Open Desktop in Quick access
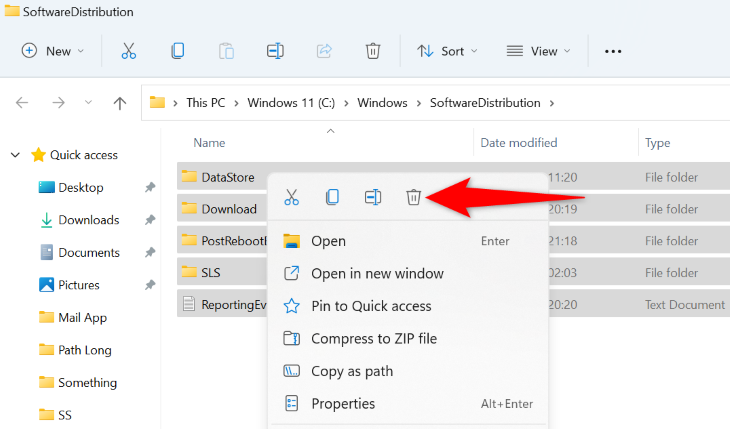The image size is (730, 429). click(81, 187)
